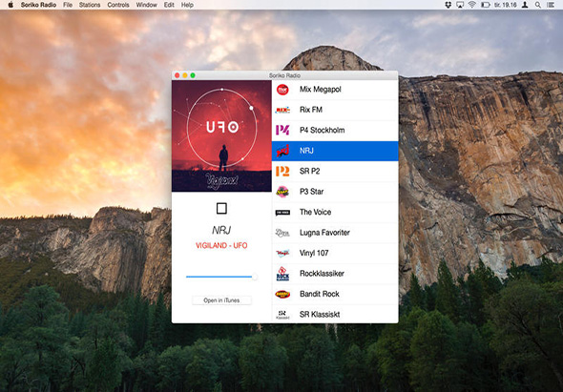The height and width of the screenshot is (392, 563).
Task: Open Spotlight search in menu bar
Action: (x=538, y=5)
